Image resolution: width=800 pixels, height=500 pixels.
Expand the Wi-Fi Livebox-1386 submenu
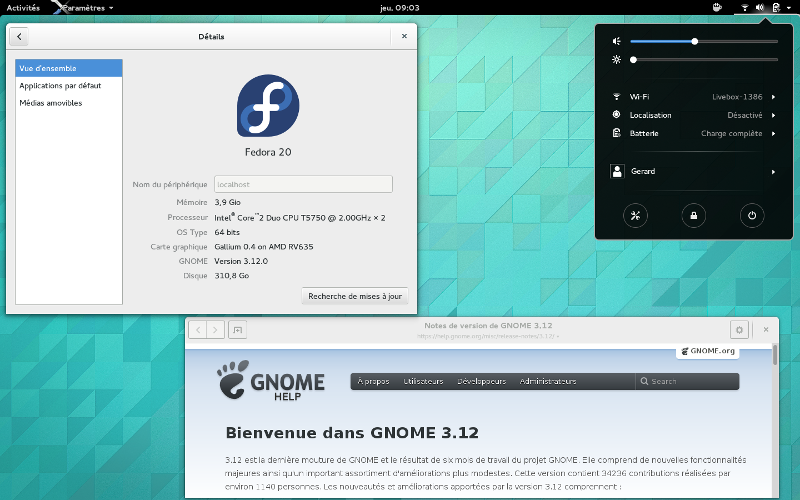pos(694,97)
